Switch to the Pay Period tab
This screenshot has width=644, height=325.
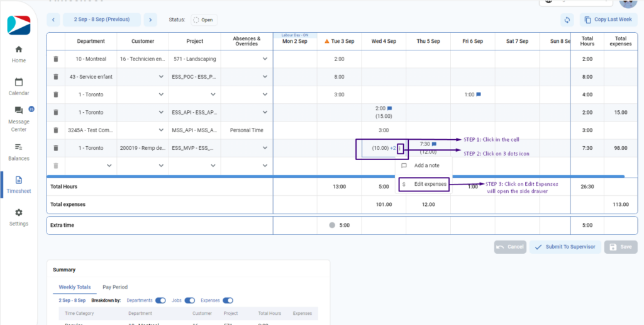pyautogui.click(x=115, y=287)
